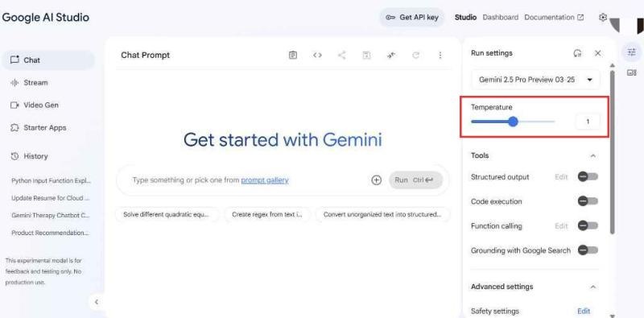Collapse the Advanced settings section
Image resolution: width=644 pixels, height=318 pixels.
592,287
